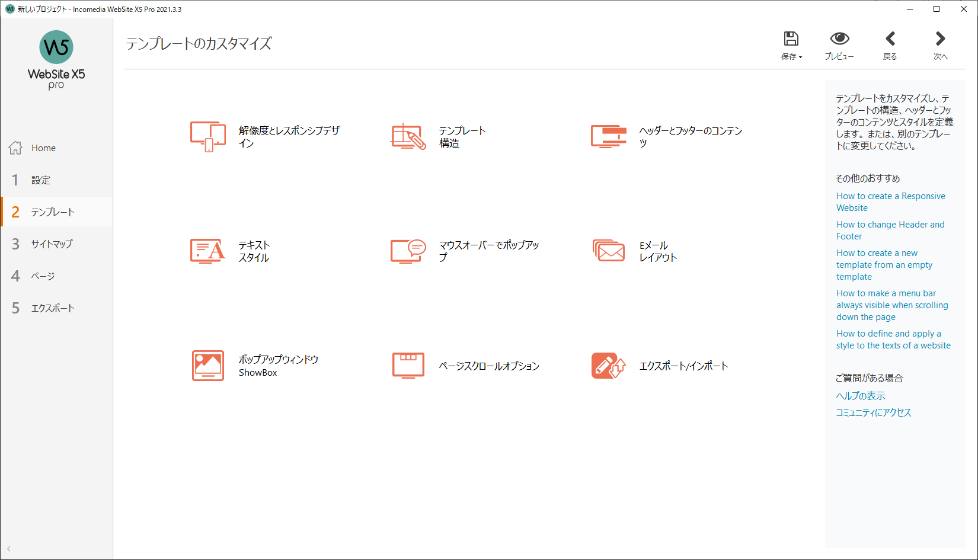978x560 pixels.
Task: Click the Show help (ヘルプの表示) link
Action: click(x=861, y=396)
